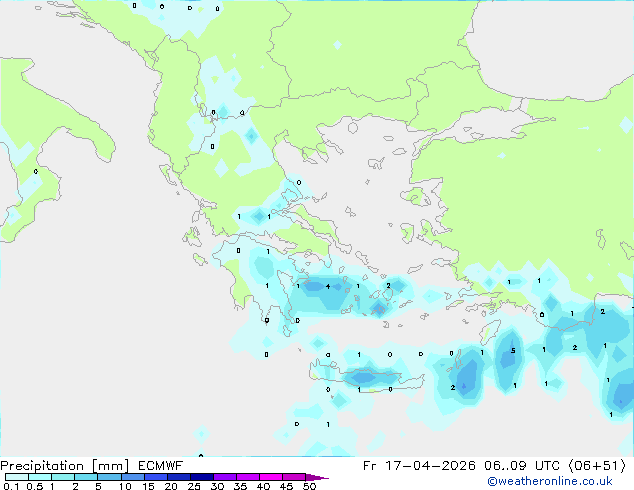Select the 20–25 mm legend color swatch
The width and height of the screenshot is (634, 490).
(x=179, y=477)
